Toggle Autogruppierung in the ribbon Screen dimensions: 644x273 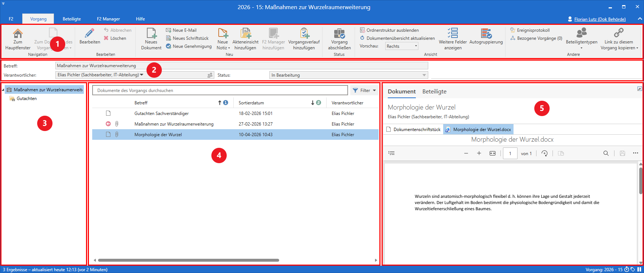pyautogui.click(x=486, y=36)
